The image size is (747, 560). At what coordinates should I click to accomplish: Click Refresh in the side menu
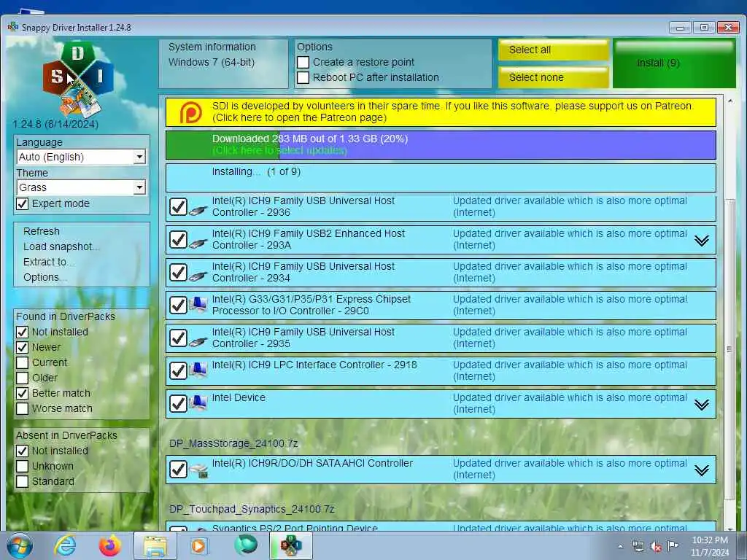click(42, 231)
